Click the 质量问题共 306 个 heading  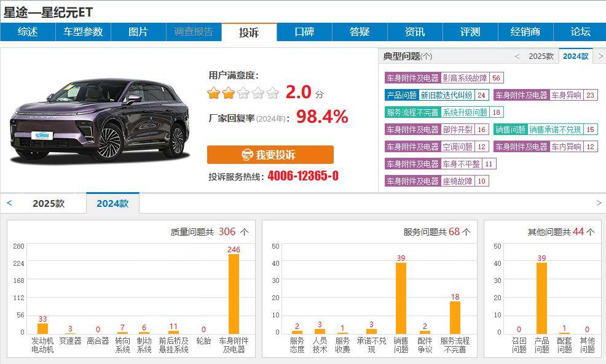point(210,231)
